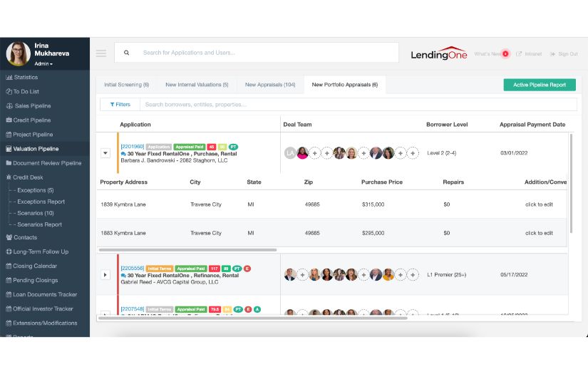Focus the search borrowers, entities, properties field
The image size is (588, 374).
[358, 105]
